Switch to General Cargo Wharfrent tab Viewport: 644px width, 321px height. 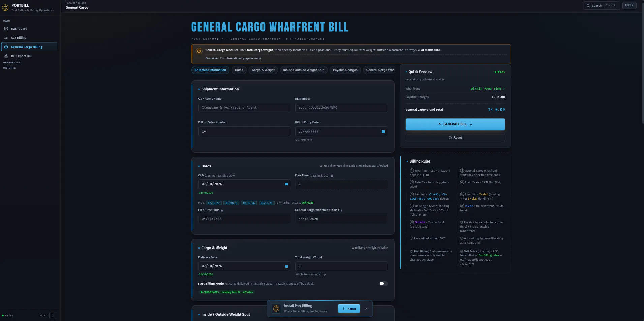[379, 70]
